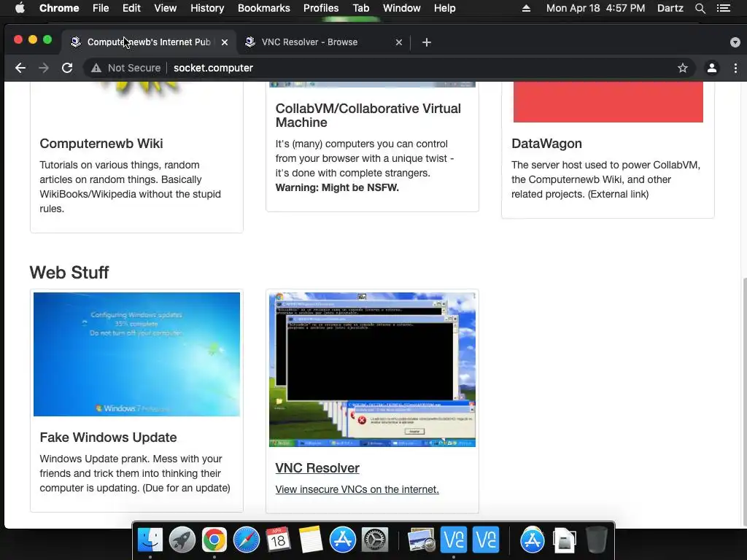Click the Not Secure warning icon
This screenshot has height=560, width=747.
click(x=96, y=68)
